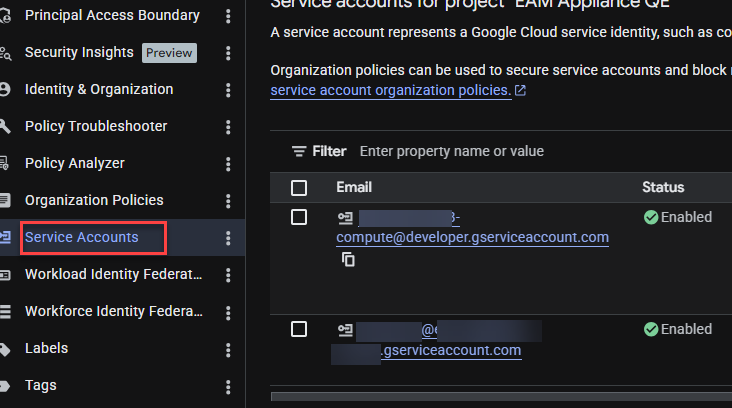Image resolution: width=732 pixels, height=408 pixels.
Task: Open Tags page
Action: [41, 385]
